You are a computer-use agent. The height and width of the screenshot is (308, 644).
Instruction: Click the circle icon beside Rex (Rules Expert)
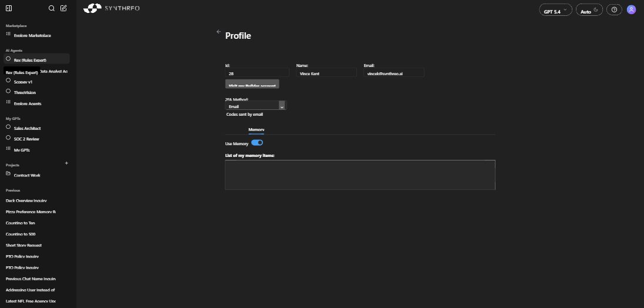[8, 58]
